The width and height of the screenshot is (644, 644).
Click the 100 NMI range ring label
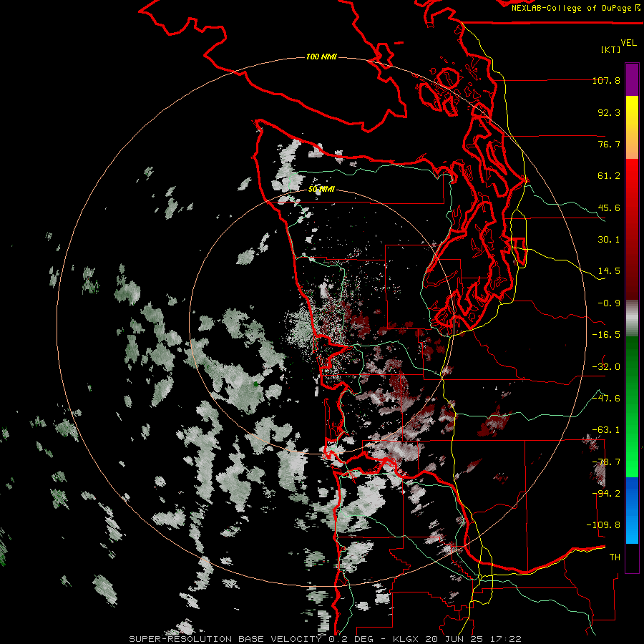tap(321, 57)
